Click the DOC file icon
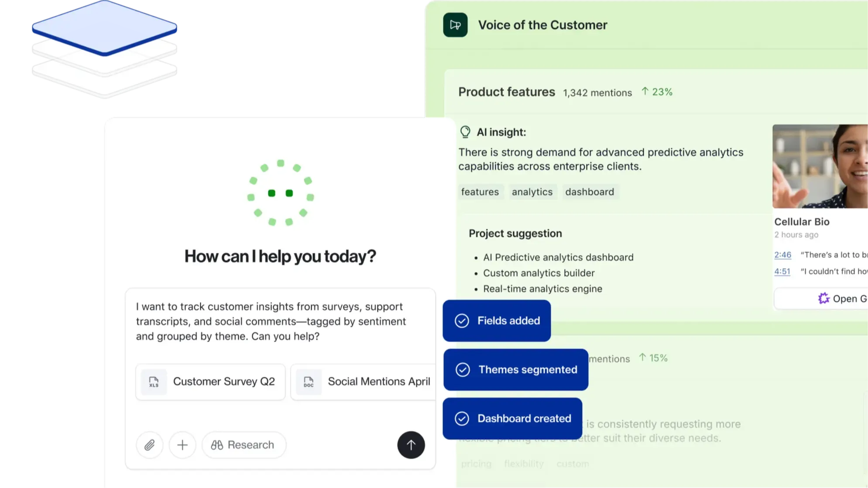 pos(309,382)
